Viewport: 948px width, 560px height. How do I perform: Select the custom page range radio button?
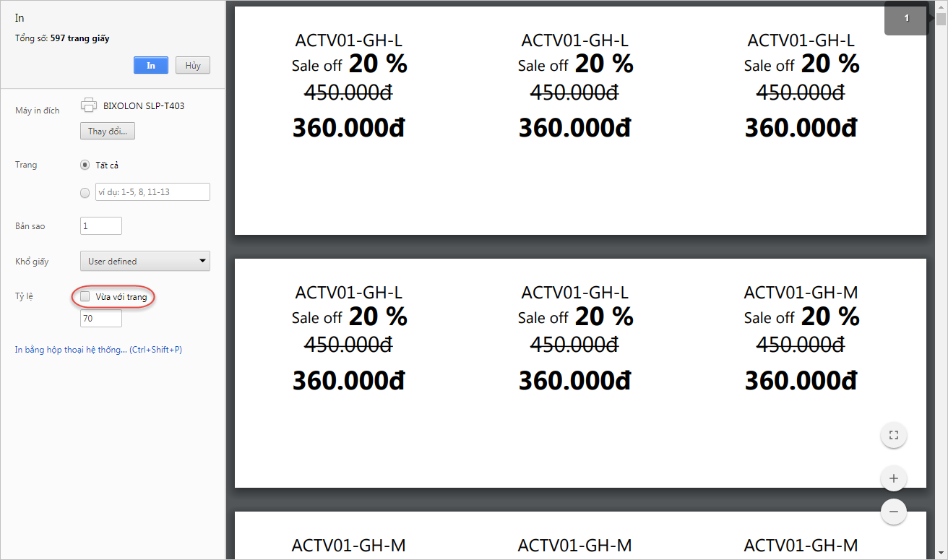point(85,192)
